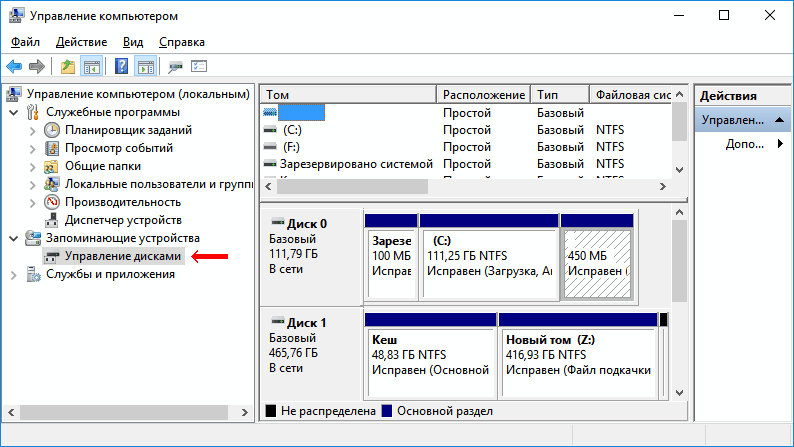Select the Диск 0 header block

[311, 256]
